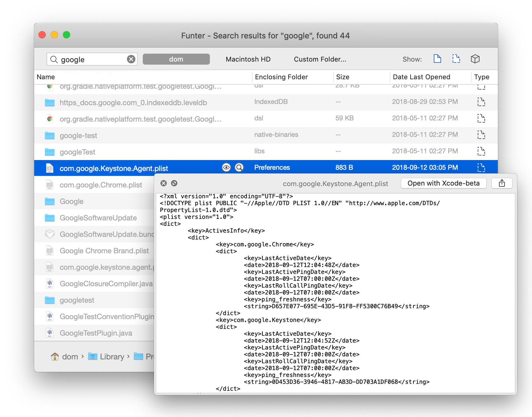Viewport: 532px width, 417px height.
Task: Select lowercase com.google.keystone.agent plist
Action: pyautogui.click(x=107, y=267)
